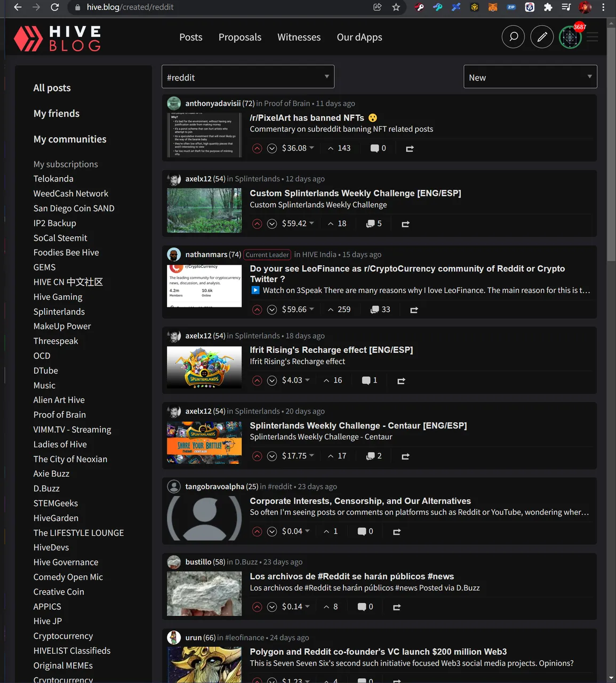Viewport: 616px width, 683px height.
Task: Open the Splinterlands community in sidebar
Action: click(x=59, y=312)
